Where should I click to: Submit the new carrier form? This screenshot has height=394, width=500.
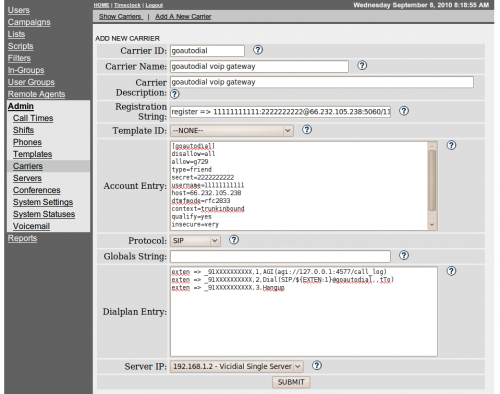pyautogui.click(x=291, y=382)
